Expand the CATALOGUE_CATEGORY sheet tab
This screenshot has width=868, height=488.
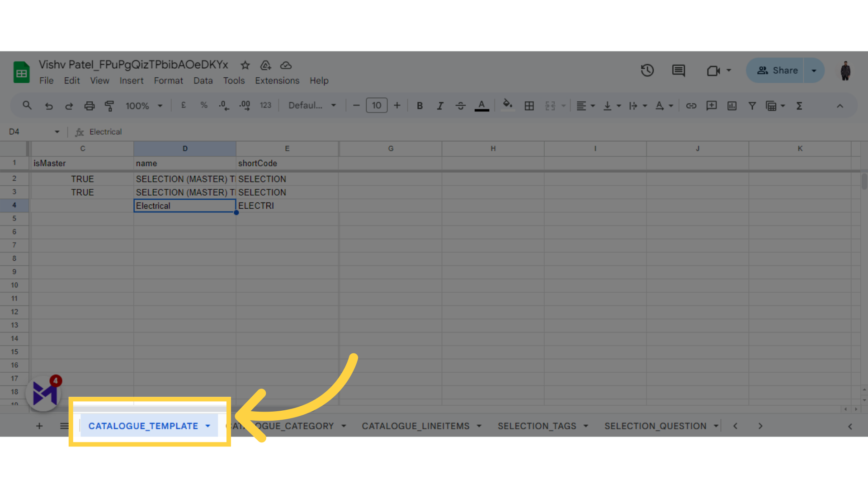tap(344, 426)
